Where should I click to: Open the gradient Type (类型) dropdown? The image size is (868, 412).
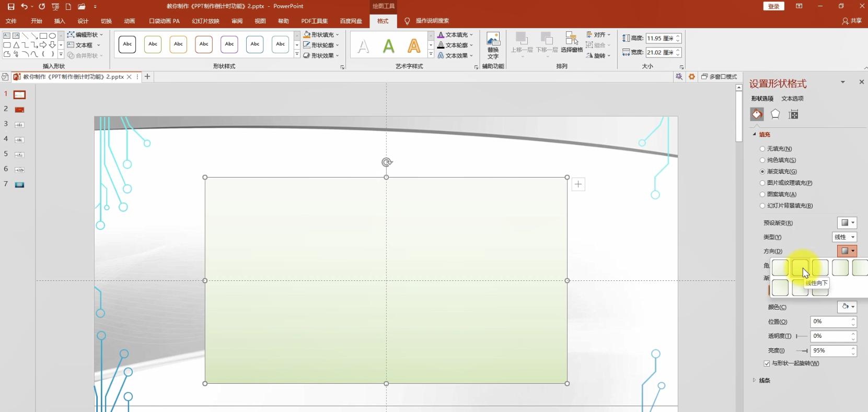pyautogui.click(x=844, y=237)
